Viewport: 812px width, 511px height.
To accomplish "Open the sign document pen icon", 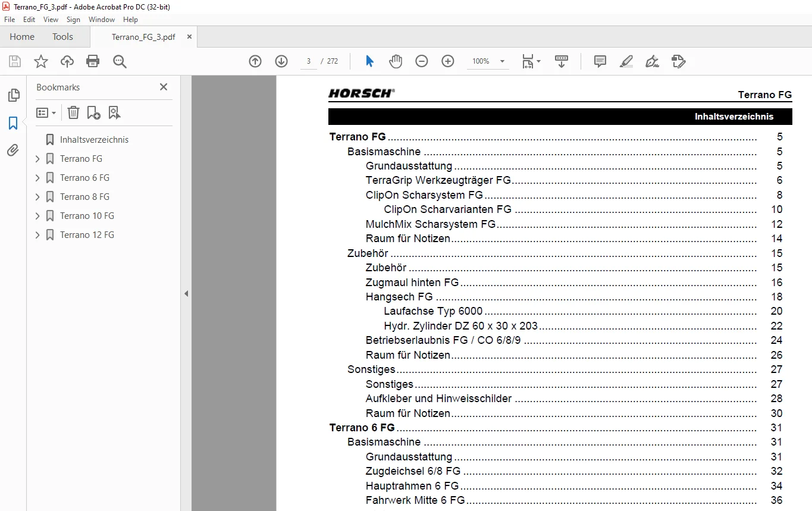I will 653,61.
